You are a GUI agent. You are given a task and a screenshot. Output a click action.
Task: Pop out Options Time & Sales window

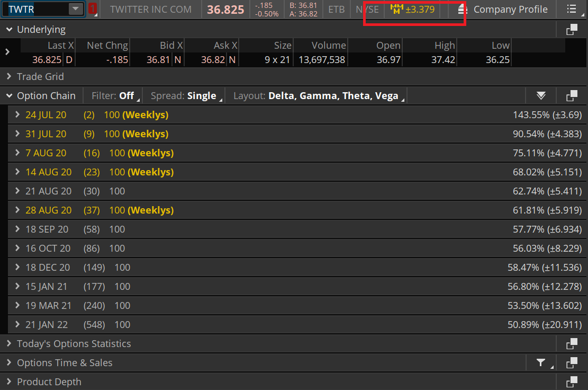[572, 362]
